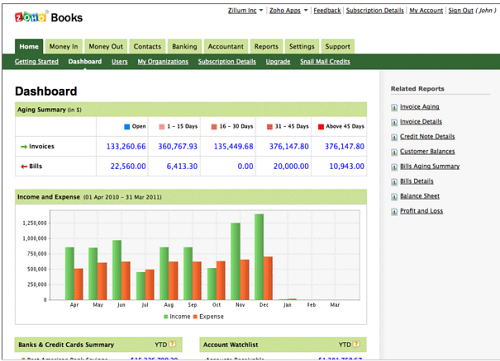Click the Zoho Books logo

[x=49, y=17]
